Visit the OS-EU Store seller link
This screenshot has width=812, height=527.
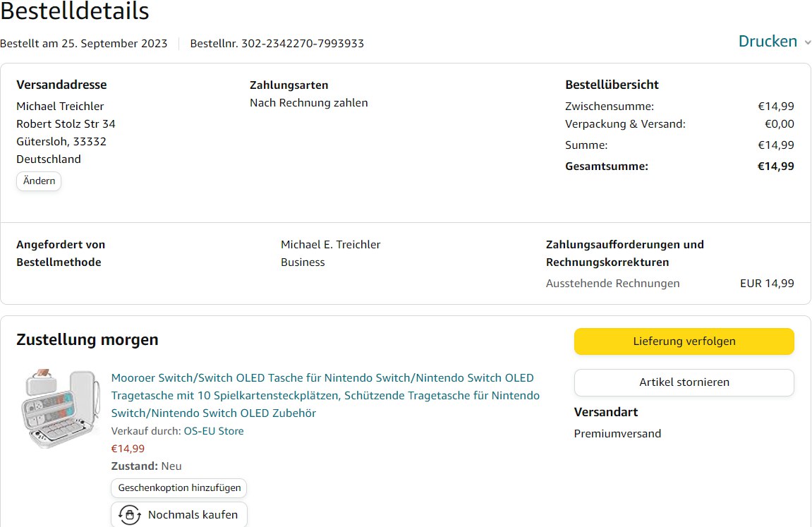[x=214, y=431]
